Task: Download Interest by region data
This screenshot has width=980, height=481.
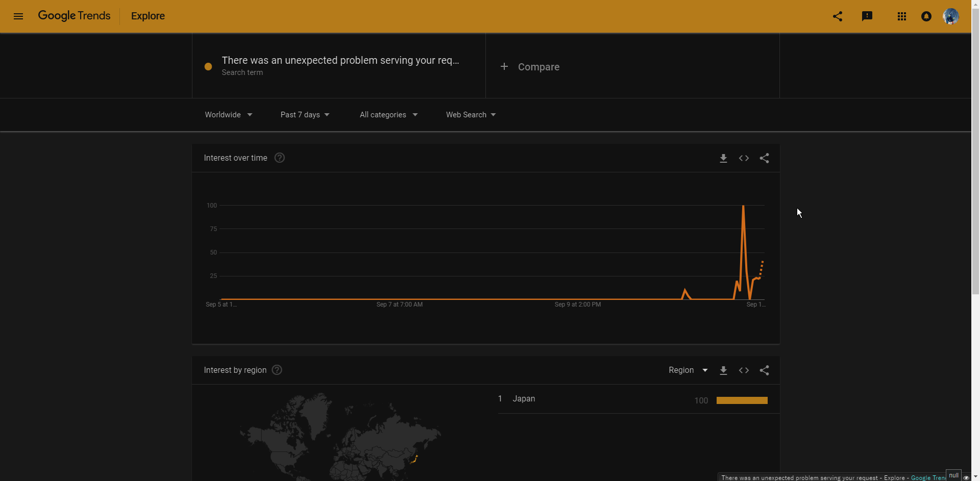Action: tap(723, 370)
